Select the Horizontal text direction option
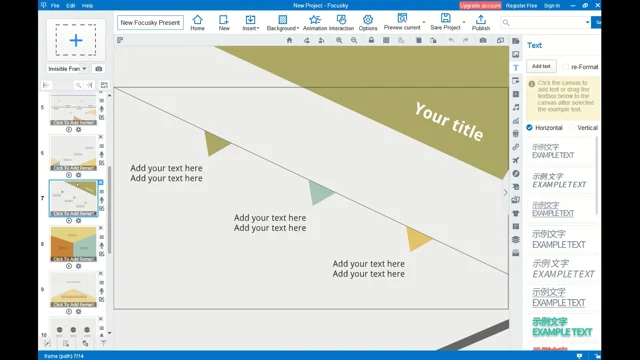 pos(529,128)
